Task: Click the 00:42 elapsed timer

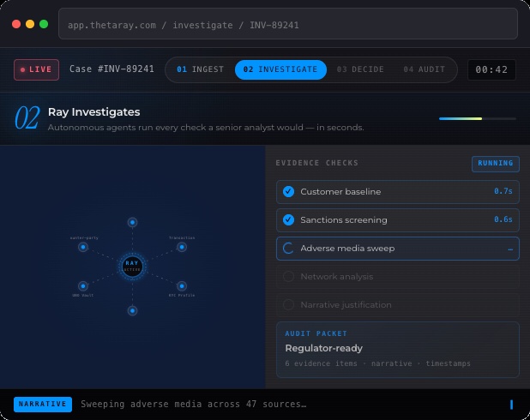Action: pyautogui.click(x=491, y=69)
